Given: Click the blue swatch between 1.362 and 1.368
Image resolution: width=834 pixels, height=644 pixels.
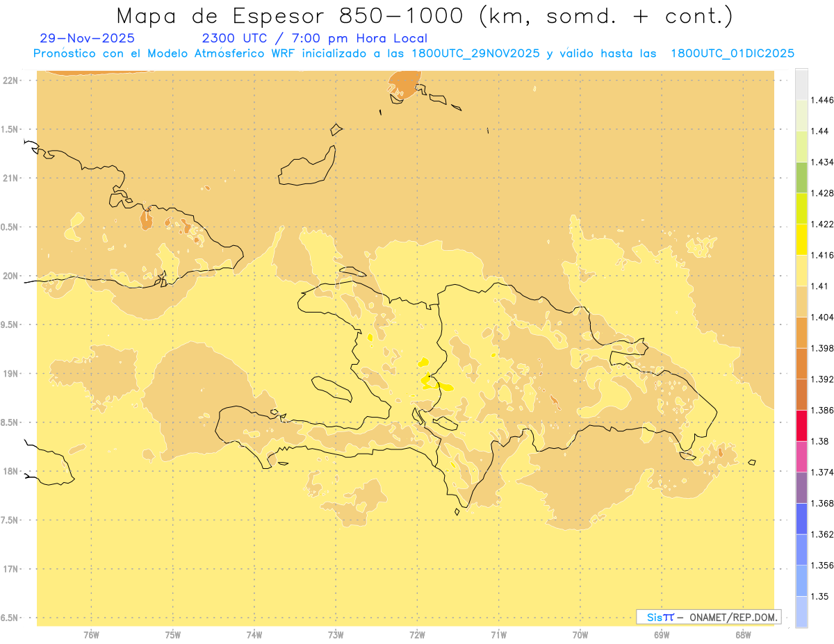Looking at the screenshot, I should (x=801, y=519).
